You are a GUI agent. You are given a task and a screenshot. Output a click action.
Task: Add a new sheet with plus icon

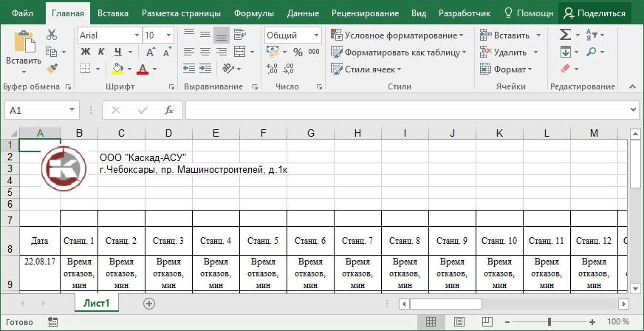[x=149, y=304]
